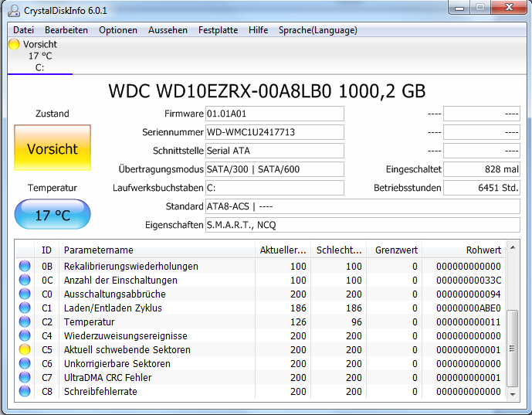The width and height of the screenshot is (532, 415).
Task: Click the blue status icon for Schreibfehlerrate row
Action: 25,391
